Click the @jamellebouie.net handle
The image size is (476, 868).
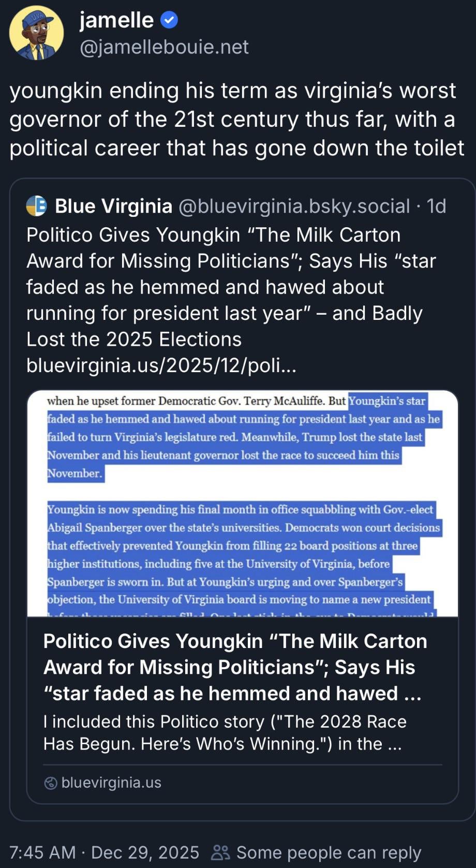point(164,47)
